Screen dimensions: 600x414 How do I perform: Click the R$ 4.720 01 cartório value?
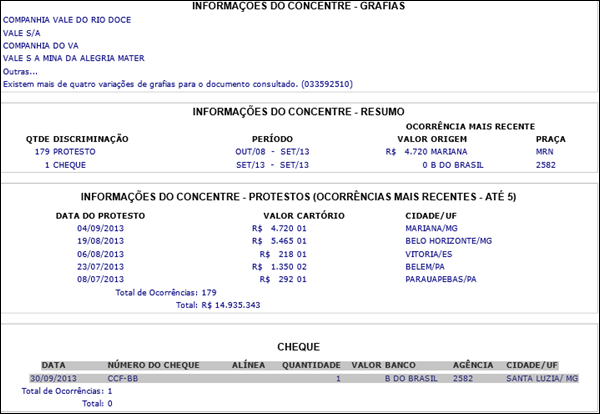pyautogui.click(x=279, y=228)
